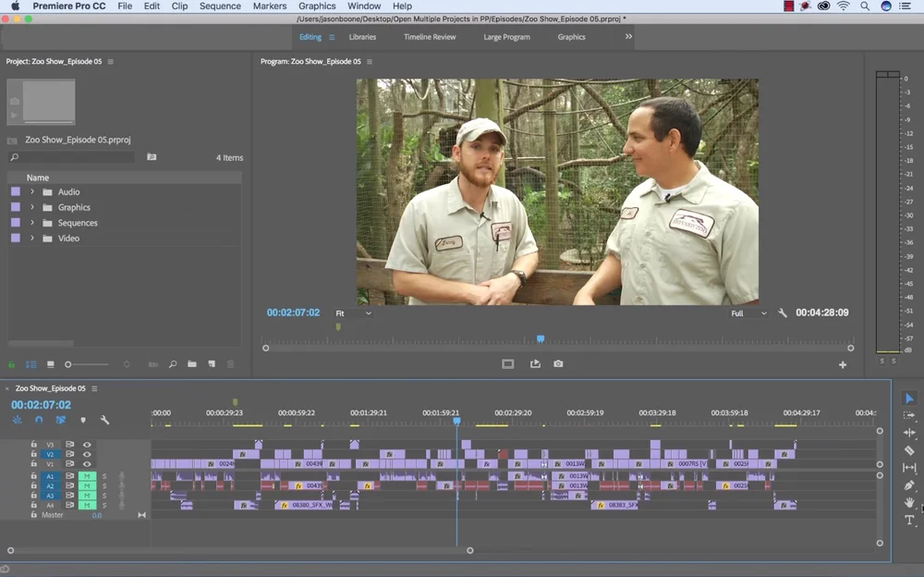Adjust the project panel thumbnail zoom slider
The width and height of the screenshot is (924, 577).
coord(69,364)
